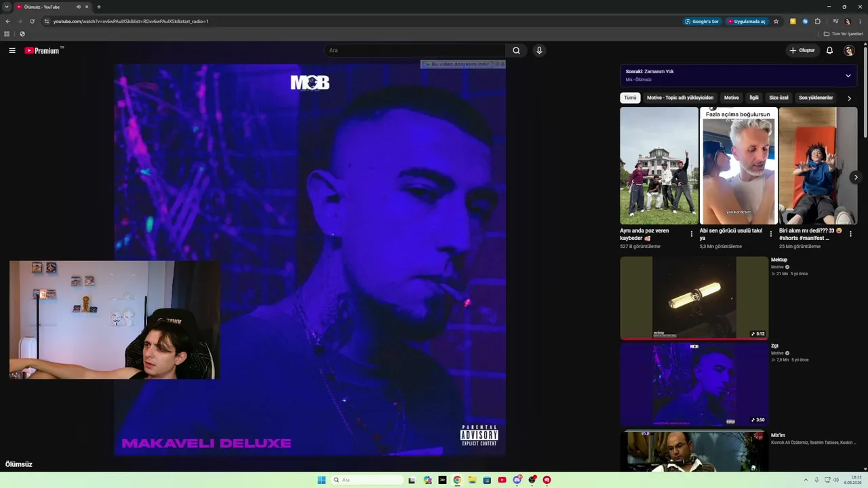
Task: Select the "Son yüklenenler" filter chip
Action: tap(816, 98)
